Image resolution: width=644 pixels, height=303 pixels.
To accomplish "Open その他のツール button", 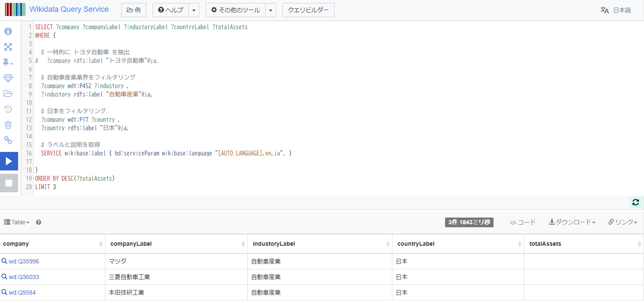I will [x=236, y=10].
